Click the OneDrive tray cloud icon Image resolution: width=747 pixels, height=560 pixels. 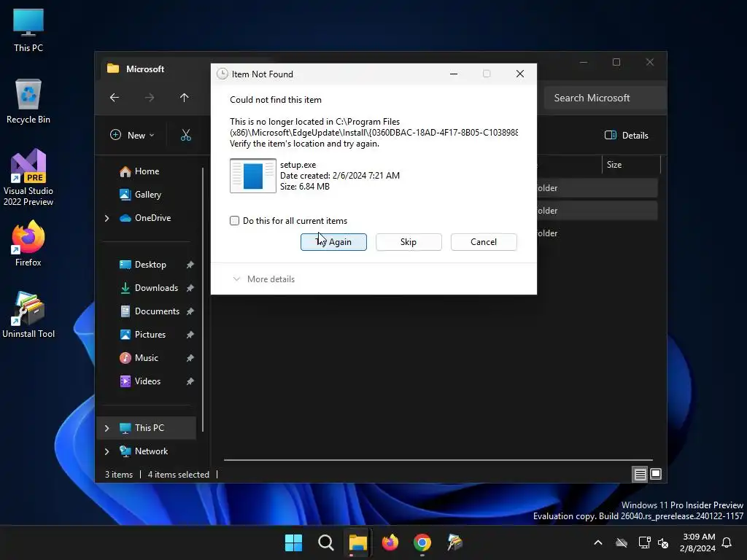(622, 542)
